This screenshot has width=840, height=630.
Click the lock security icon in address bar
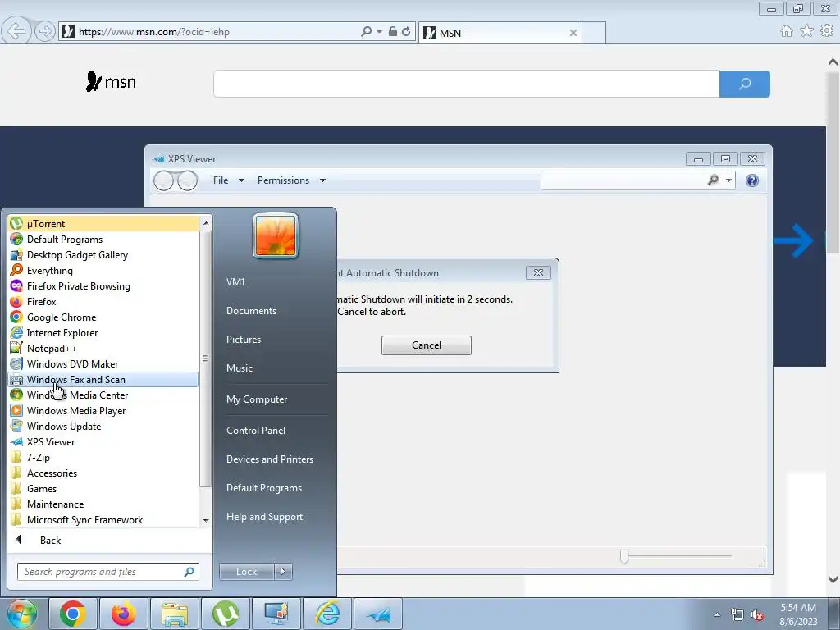pos(393,32)
